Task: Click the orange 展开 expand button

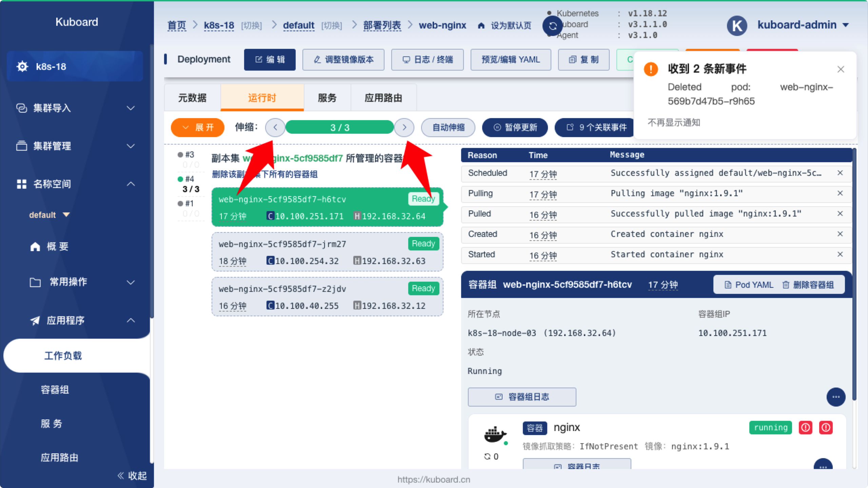Action: [198, 128]
